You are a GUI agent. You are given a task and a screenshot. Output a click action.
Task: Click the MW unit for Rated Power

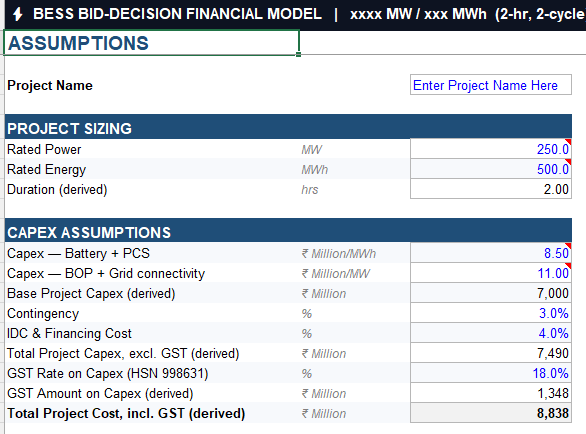click(311, 150)
